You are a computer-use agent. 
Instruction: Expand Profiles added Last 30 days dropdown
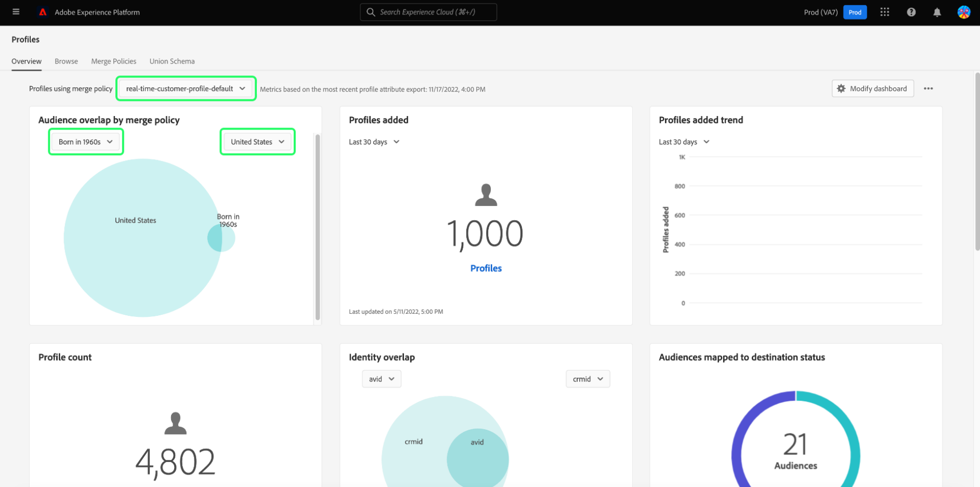[x=374, y=142]
